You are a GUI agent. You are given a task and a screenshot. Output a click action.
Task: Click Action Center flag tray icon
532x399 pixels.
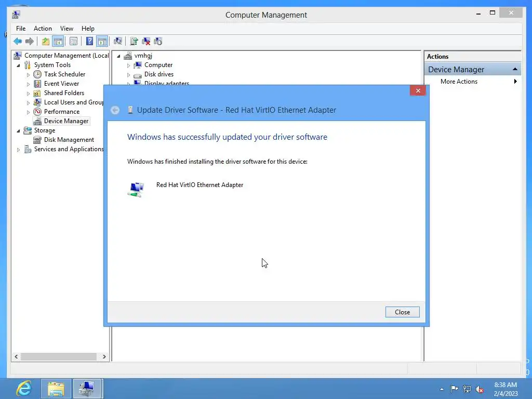(x=454, y=389)
